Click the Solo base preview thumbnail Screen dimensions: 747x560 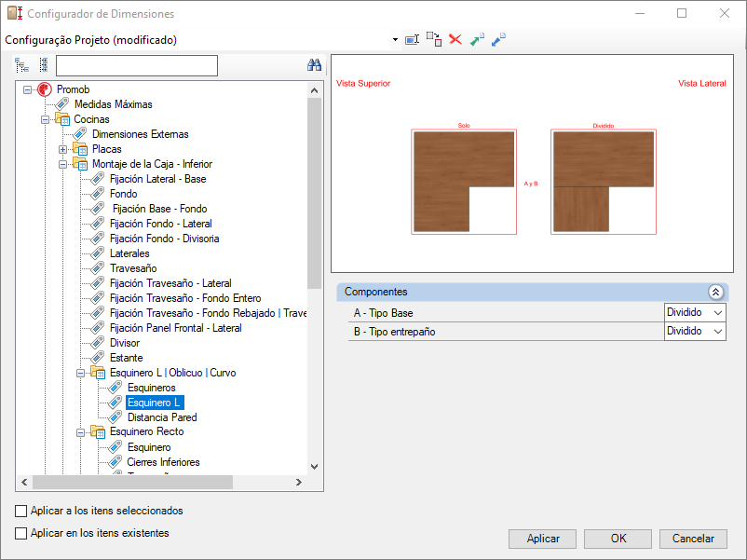pyautogui.click(x=464, y=182)
